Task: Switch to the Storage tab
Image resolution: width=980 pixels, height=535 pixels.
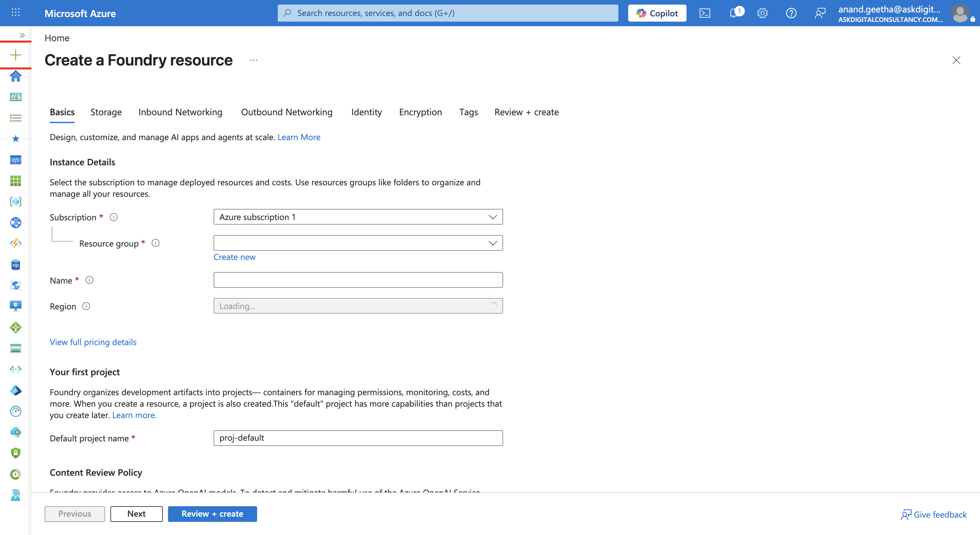Action: [106, 112]
